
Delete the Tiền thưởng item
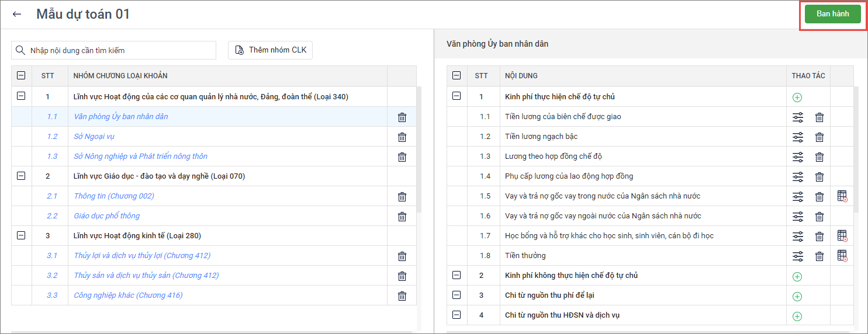click(x=819, y=256)
